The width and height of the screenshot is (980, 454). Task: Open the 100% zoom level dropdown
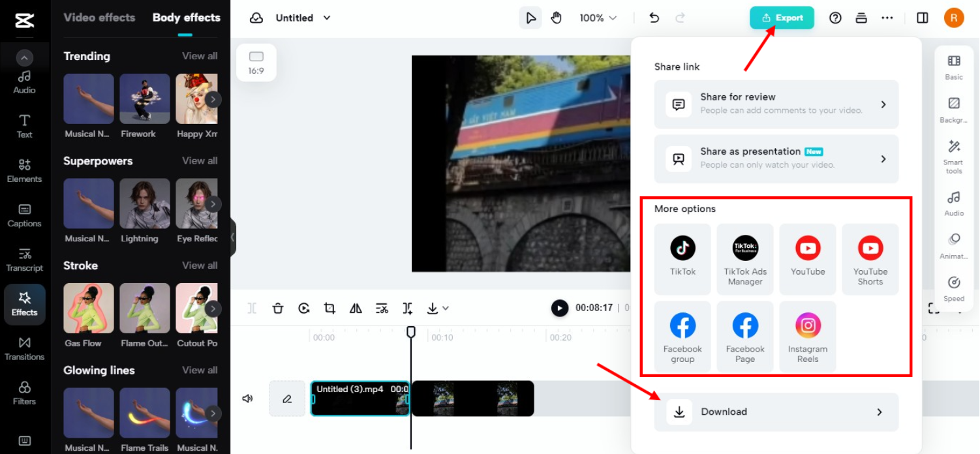click(x=598, y=18)
